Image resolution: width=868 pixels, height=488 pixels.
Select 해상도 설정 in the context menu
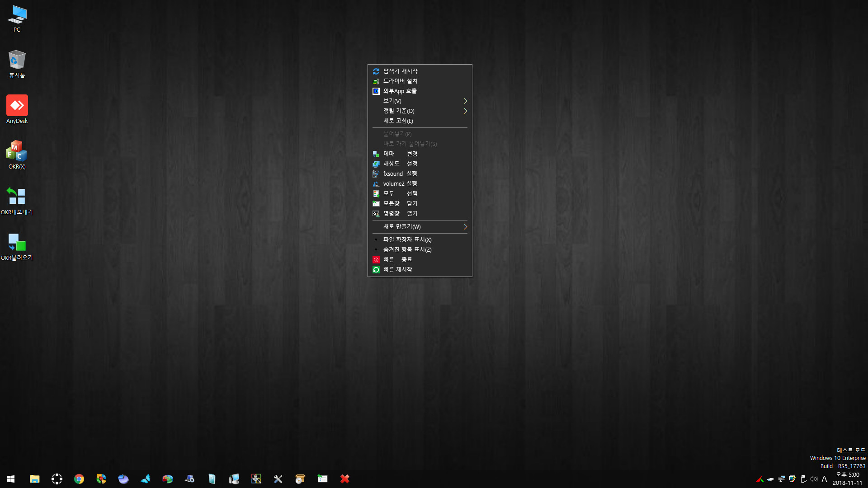click(x=420, y=164)
